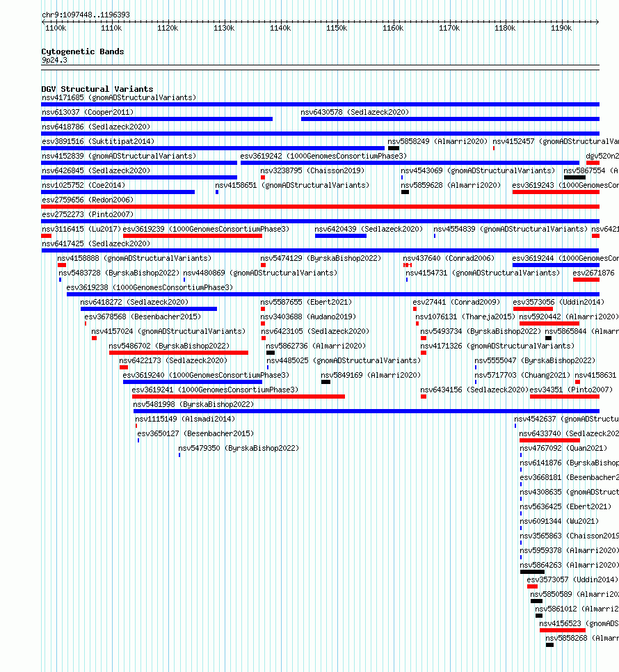
Task: Open nsv5486702 (ByrskaBishop2022) entry
Action: 169,346
